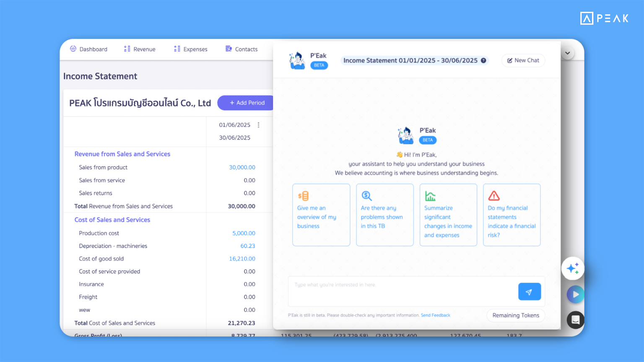Collapse the panel with the chevron-down button
Viewport: 644px width, 362px height.
point(567,53)
